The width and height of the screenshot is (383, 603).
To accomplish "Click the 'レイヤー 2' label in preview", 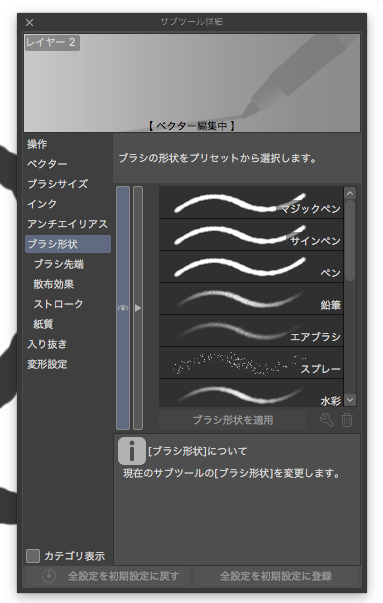I will point(52,42).
